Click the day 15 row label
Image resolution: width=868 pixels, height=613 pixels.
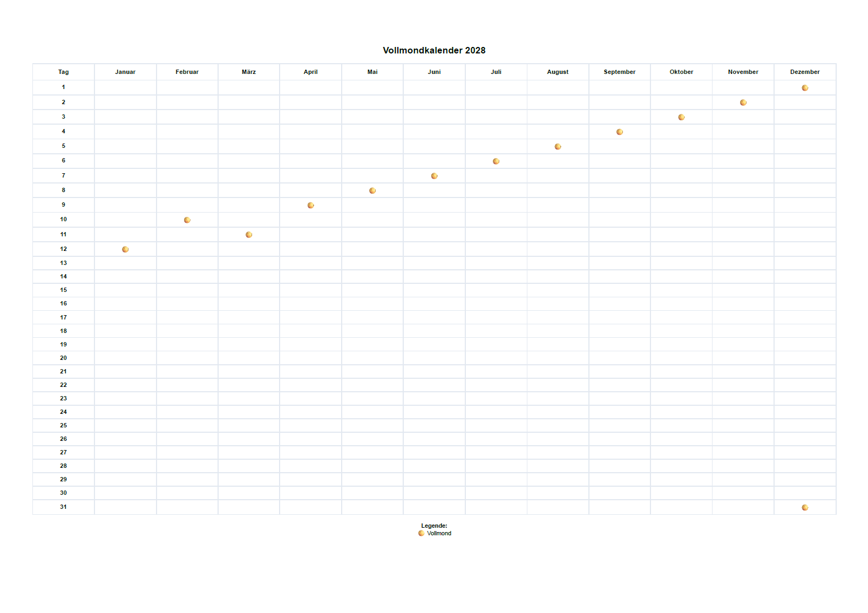click(x=64, y=290)
